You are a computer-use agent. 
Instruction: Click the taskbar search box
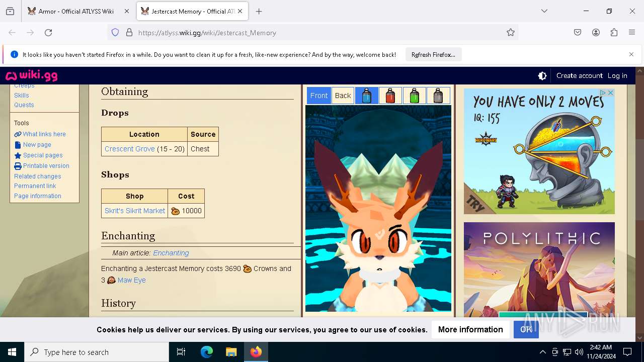pyautogui.click(x=97, y=352)
